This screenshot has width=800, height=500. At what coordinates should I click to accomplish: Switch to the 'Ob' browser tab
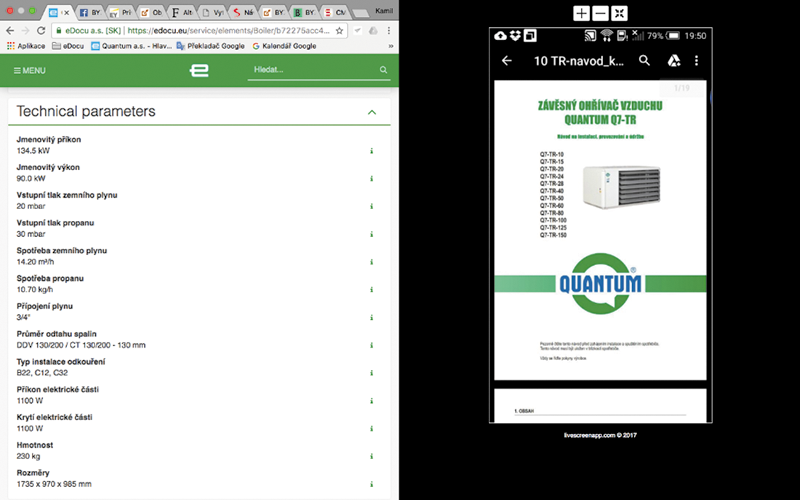click(x=152, y=12)
